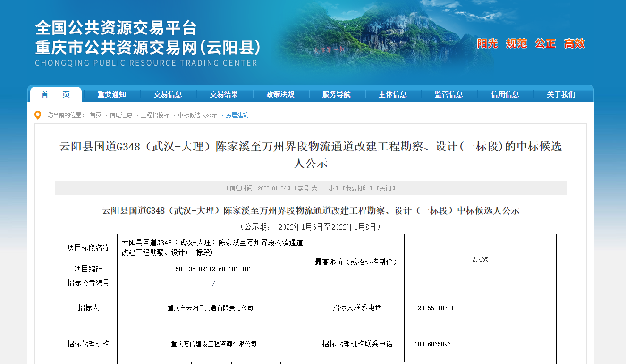Open the 重要通知 menu item

click(112, 95)
